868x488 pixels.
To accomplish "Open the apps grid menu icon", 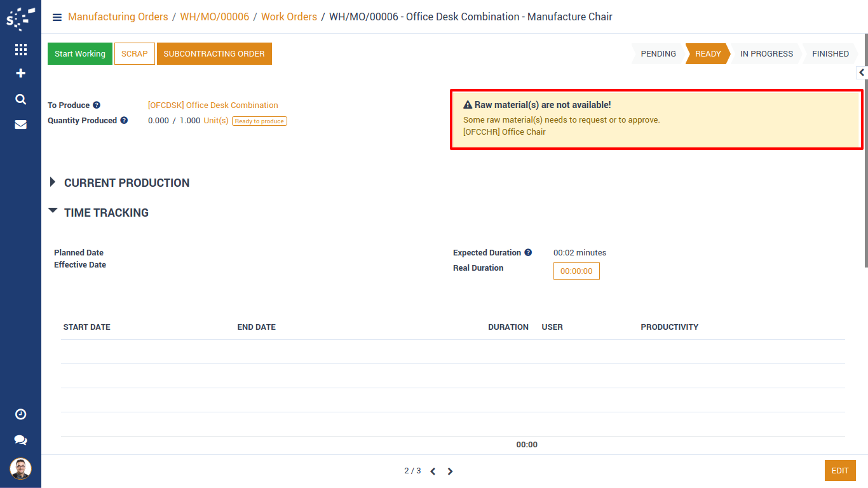I will pos(20,50).
